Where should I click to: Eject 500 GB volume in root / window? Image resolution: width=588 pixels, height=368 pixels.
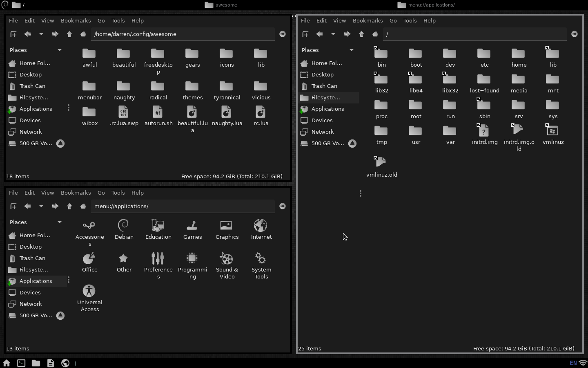pos(352,144)
